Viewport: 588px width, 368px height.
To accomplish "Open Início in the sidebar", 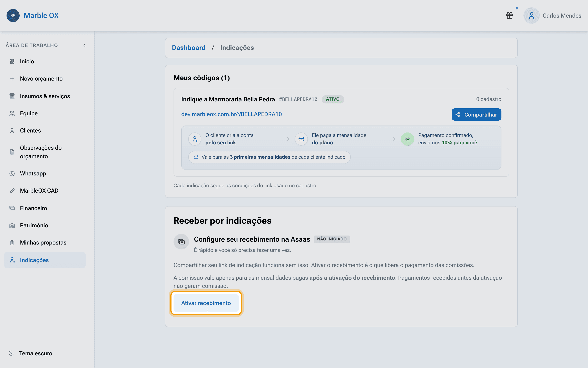I will [45, 62].
